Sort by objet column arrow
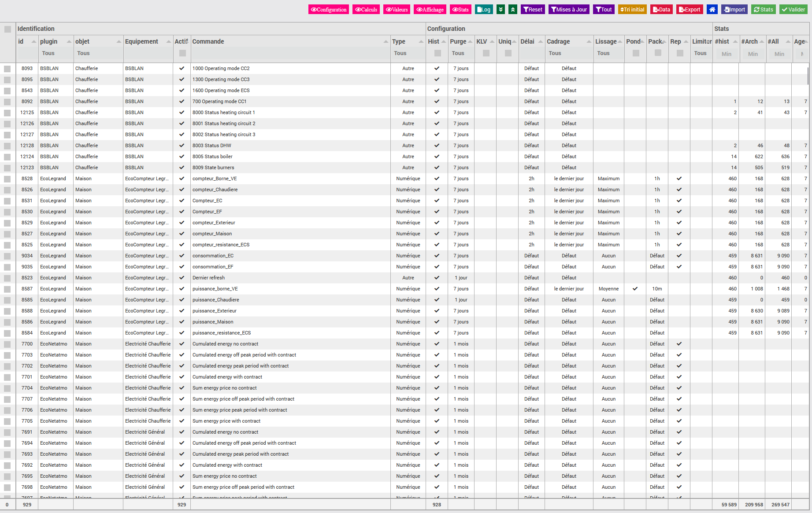This screenshot has height=513, width=812. (119, 41)
